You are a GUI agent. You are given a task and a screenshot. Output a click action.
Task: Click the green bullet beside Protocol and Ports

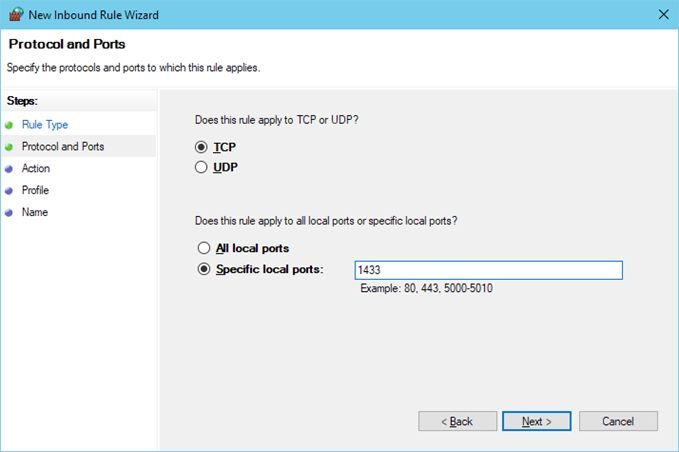(9, 147)
